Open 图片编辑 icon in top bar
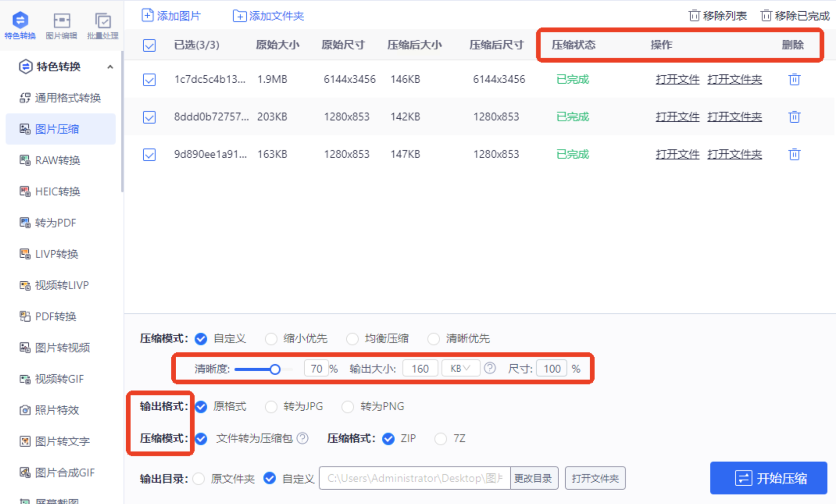836x504 pixels. coord(61,21)
